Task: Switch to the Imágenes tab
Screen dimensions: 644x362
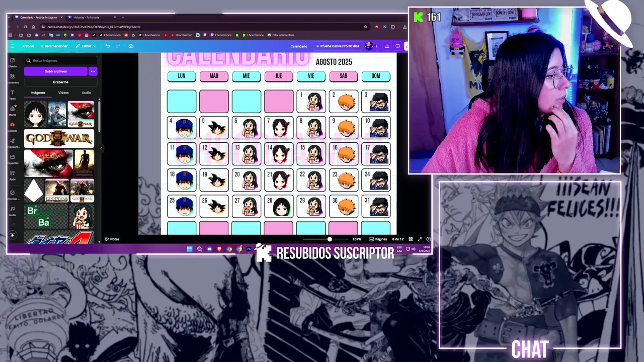Action: pyautogui.click(x=38, y=93)
